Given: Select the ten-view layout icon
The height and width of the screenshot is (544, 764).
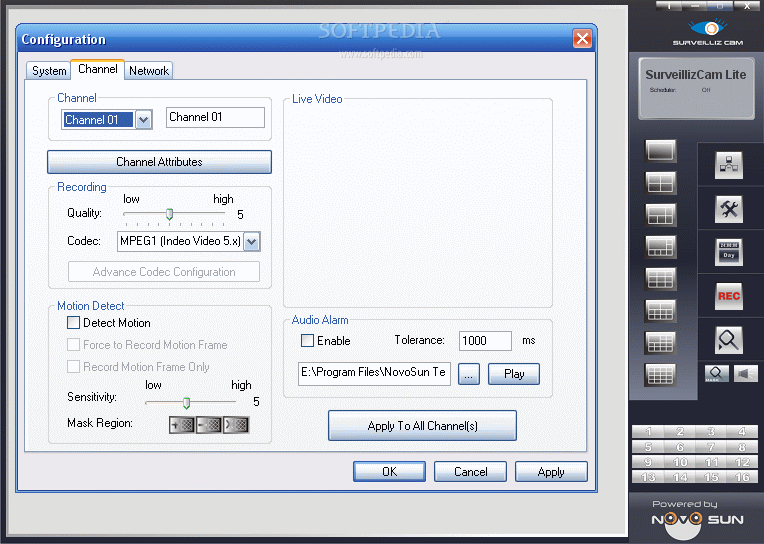Looking at the screenshot, I should pyautogui.click(x=661, y=311).
